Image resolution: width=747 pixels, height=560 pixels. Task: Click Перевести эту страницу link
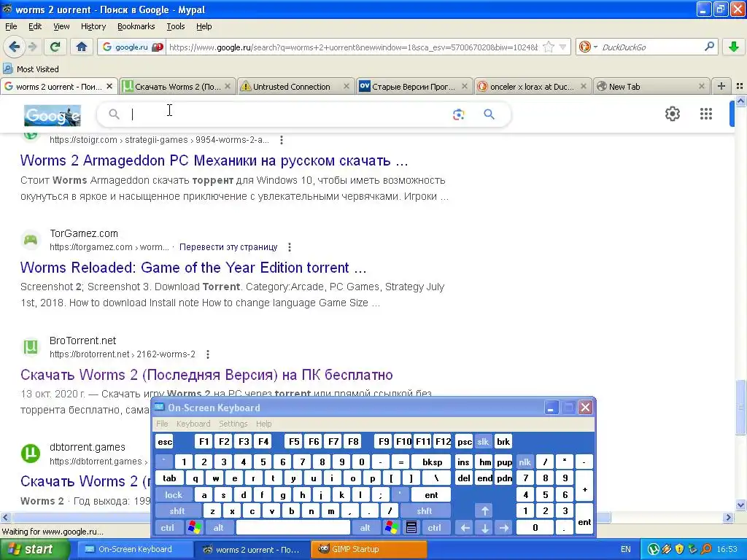[228, 247]
